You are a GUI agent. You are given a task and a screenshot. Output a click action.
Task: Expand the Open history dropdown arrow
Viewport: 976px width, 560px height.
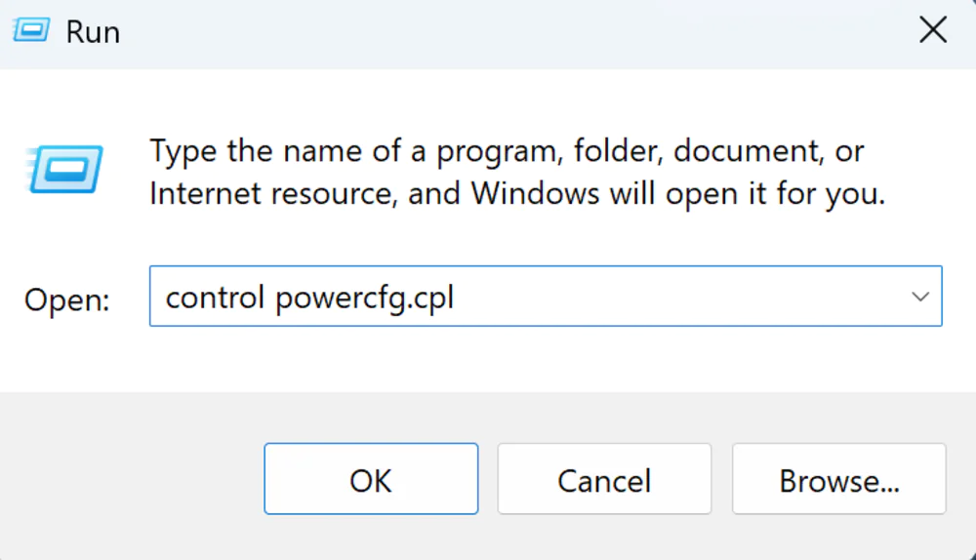point(920,297)
